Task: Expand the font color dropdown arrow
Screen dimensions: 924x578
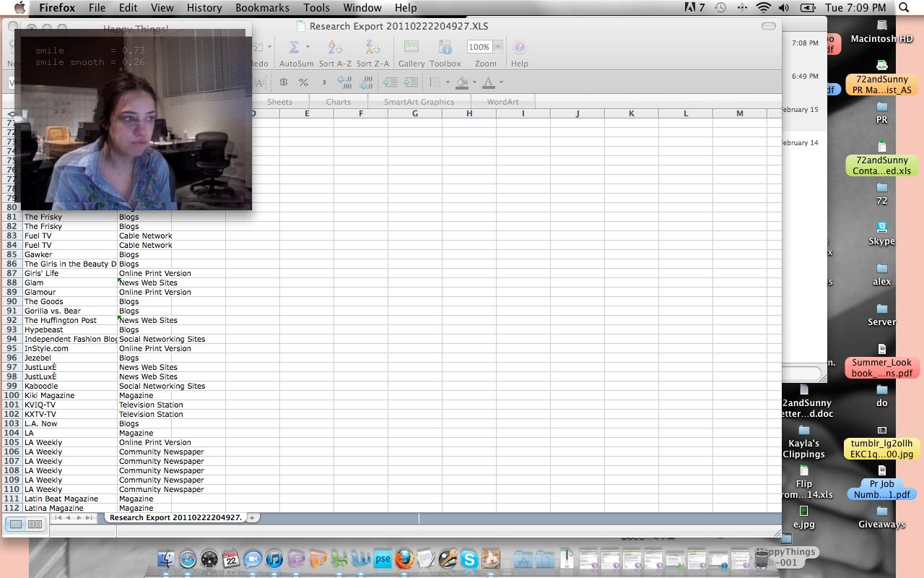Action: click(x=501, y=82)
